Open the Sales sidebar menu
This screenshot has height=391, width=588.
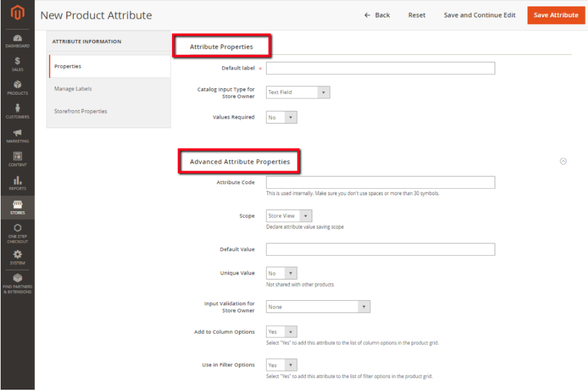tap(17, 64)
